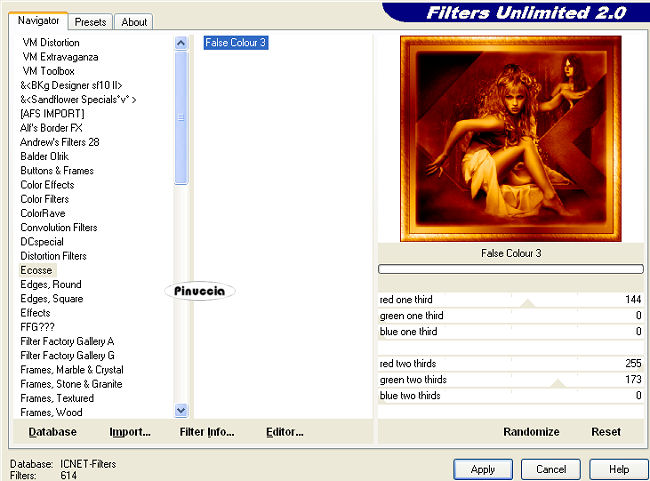Select the Convolution Filters category
The width and height of the screenshot is (650, 481).
(x=58, y=227)
